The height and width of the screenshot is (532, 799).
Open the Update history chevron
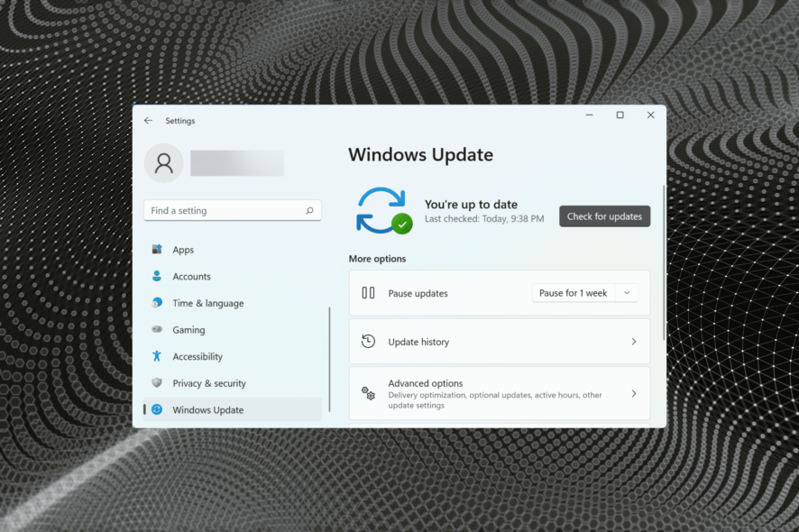[x=634, y=342]
